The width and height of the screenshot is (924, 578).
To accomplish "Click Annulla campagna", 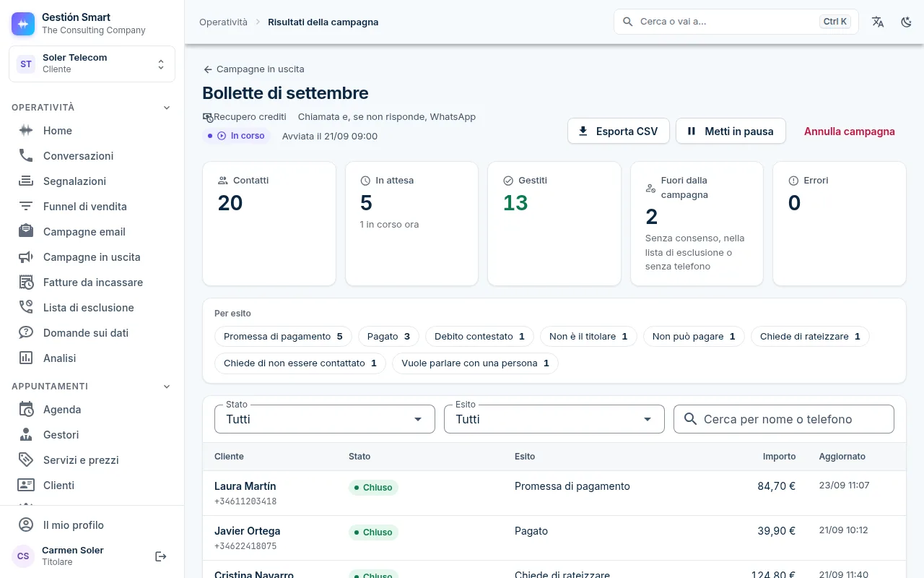I will click(x=850, y=131).
